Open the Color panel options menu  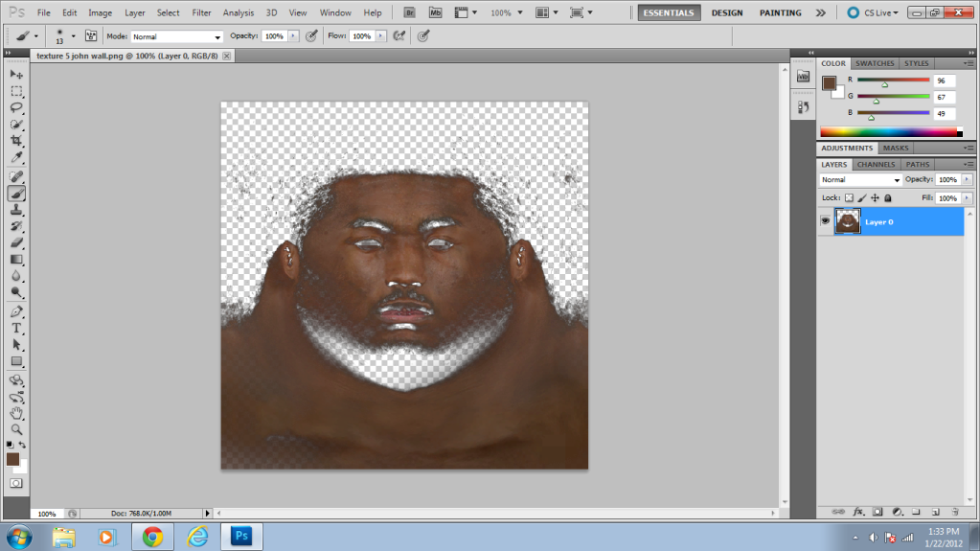pyautogui.click(x=969, y=63)
